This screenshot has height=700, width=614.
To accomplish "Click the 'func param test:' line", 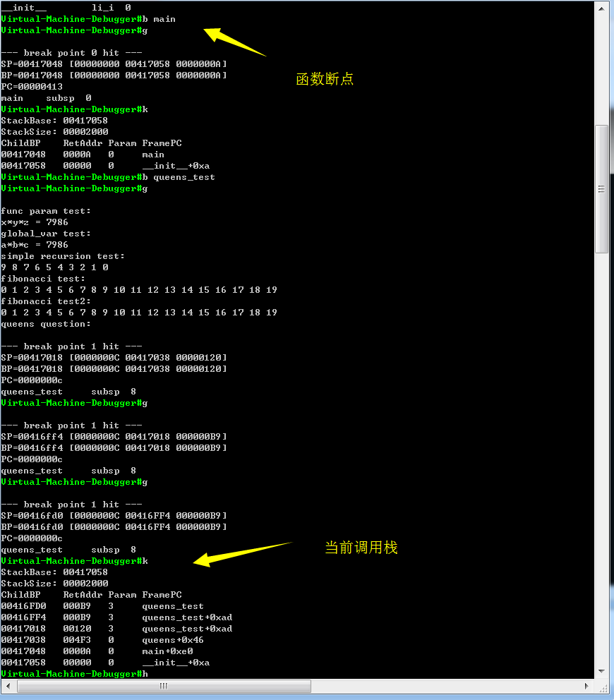I will pyautogui.click(x=46, y=211).
